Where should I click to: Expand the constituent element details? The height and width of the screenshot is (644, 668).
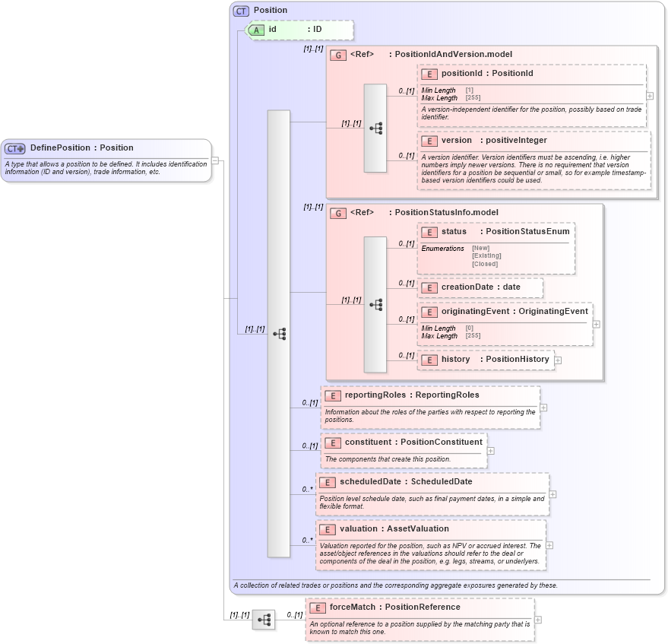[489, 450]
